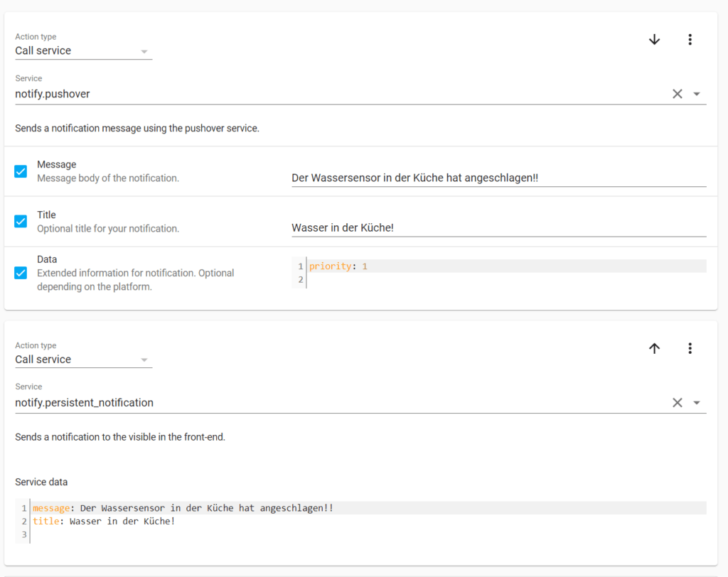Clear the notify.pushover service field
This screenshot has height=577, width=728.
tap(678, 94)
